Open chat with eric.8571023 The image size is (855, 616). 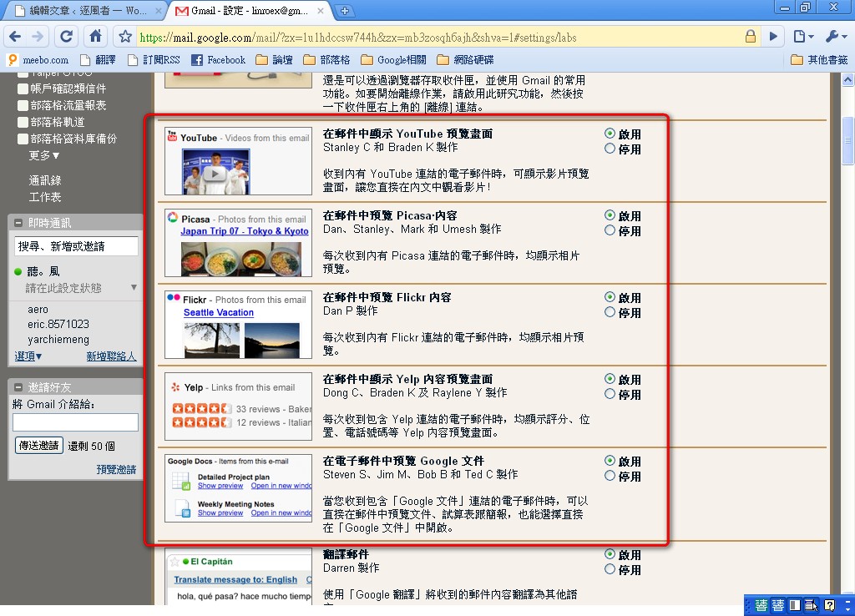pyautogui.click(x=58, y=324)
